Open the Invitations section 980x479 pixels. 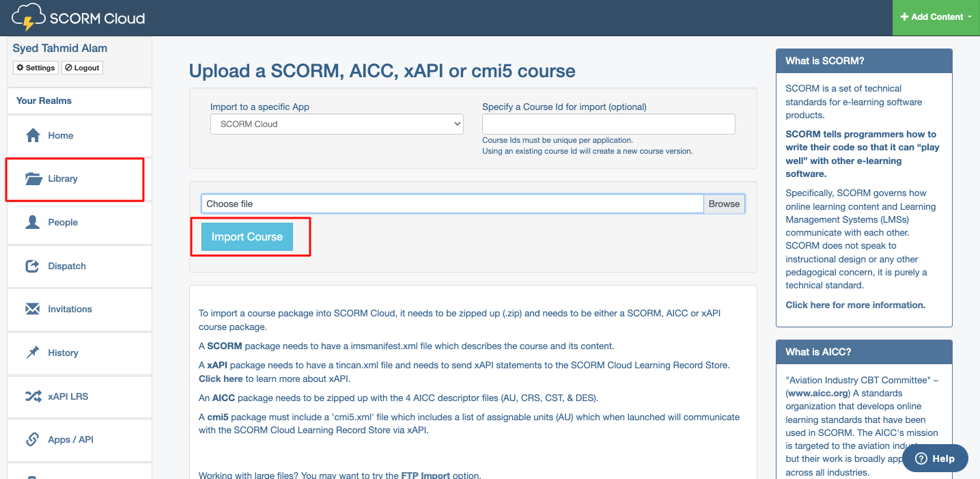point(79,309)
